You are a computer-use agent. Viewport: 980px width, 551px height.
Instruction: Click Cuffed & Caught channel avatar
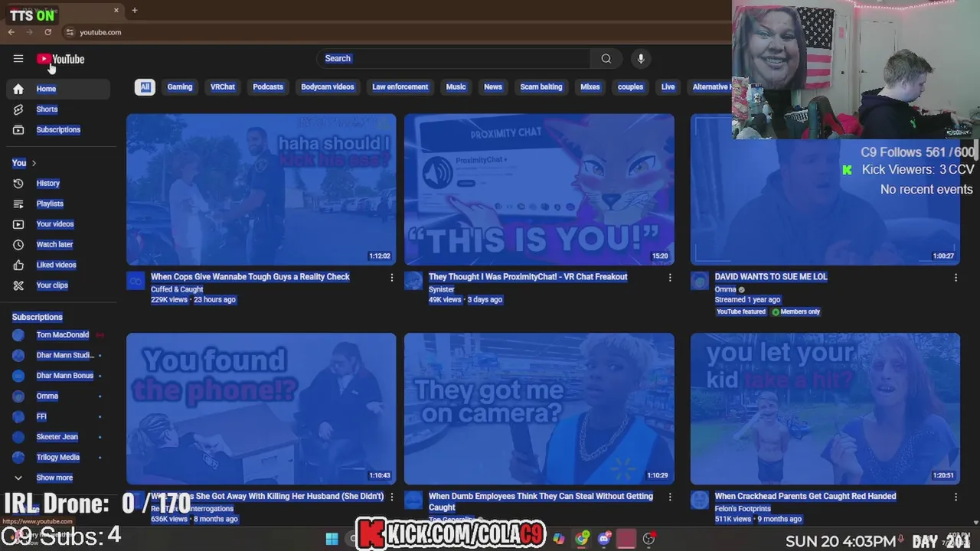click(136, 281)
